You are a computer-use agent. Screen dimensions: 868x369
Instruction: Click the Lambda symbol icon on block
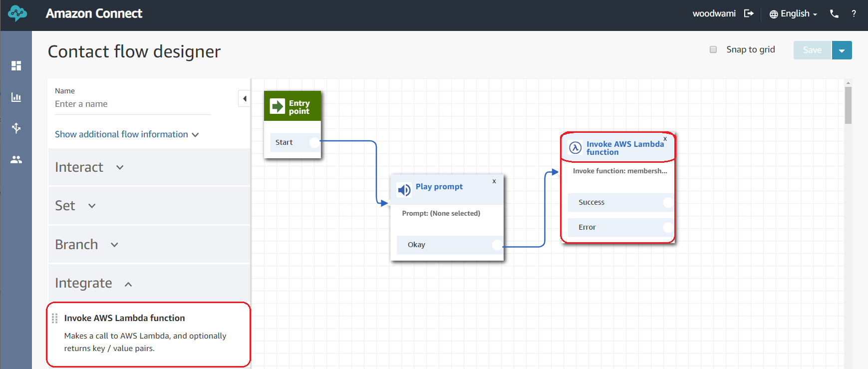pos(576,148)
